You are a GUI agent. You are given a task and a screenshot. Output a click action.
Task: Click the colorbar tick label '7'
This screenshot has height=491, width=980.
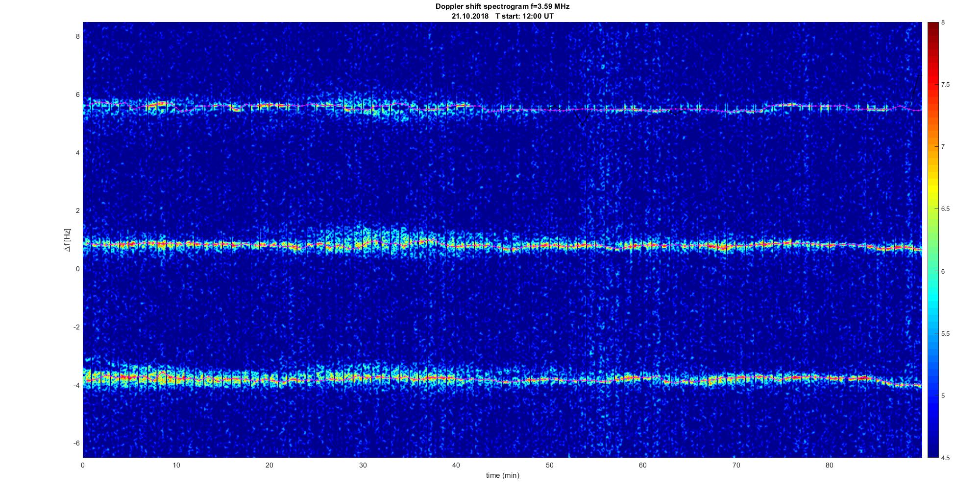tap(943, 147)
